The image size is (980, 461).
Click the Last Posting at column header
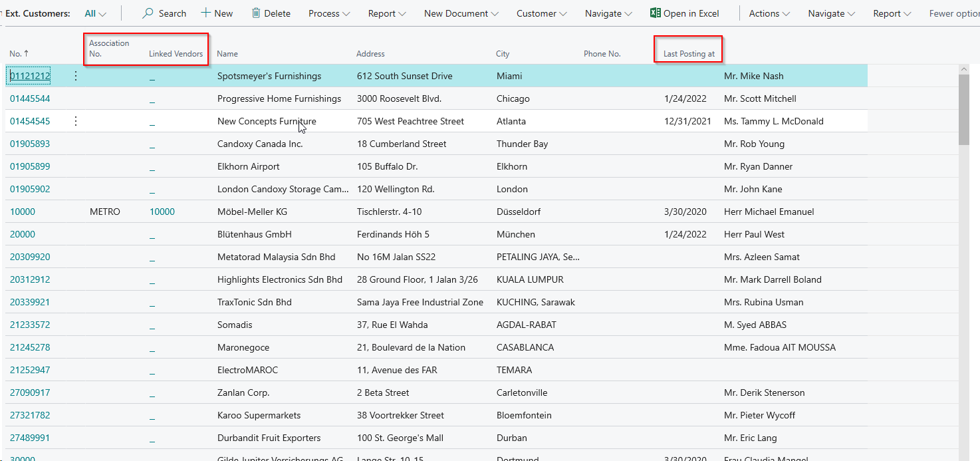[x=689, y=54]
